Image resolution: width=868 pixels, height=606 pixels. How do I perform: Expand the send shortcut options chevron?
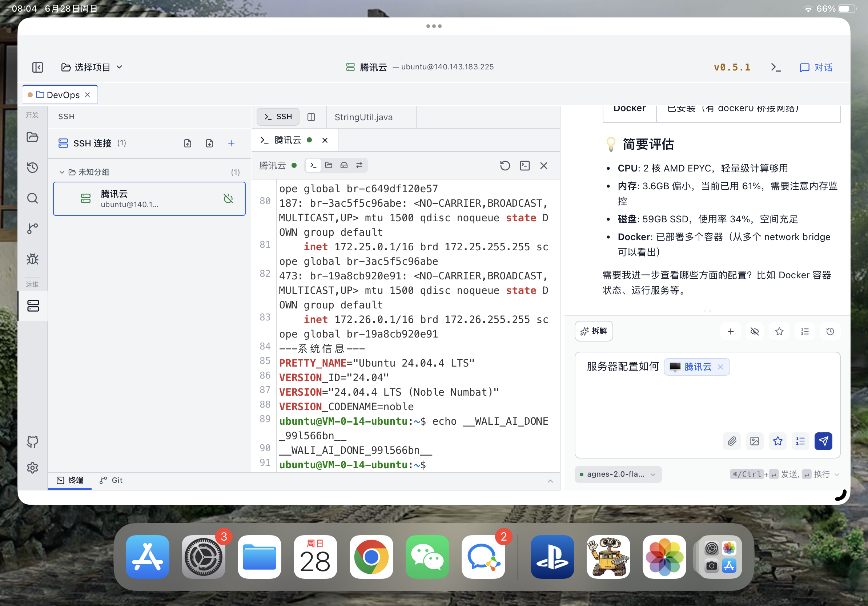[837, 474]
